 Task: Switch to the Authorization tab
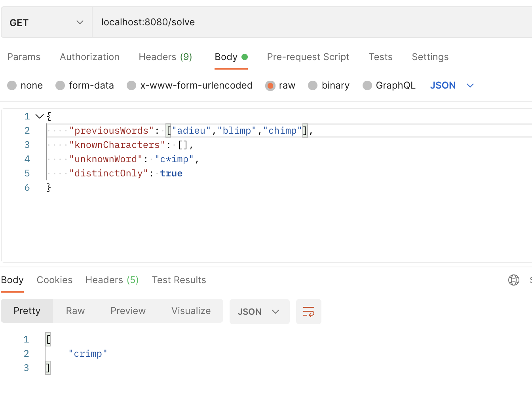point(89,57)
